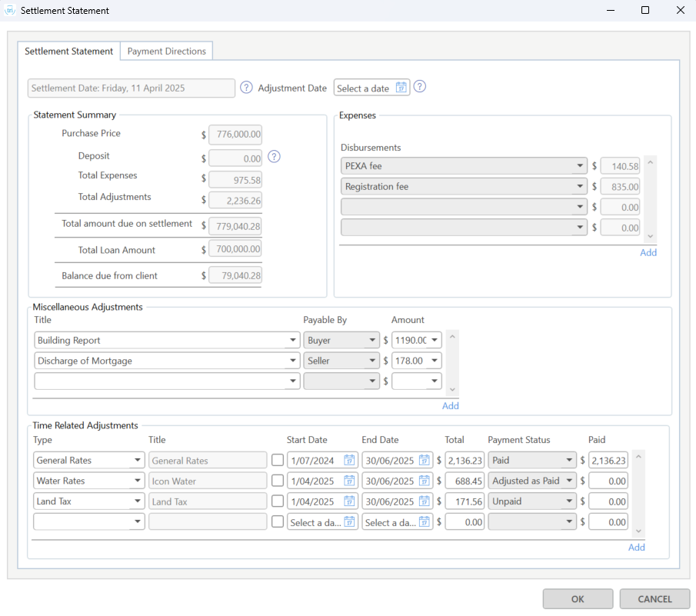Screen dimensions: 696x616
Task: Click the help icon next to Deposit
Action: click(274, 157)
